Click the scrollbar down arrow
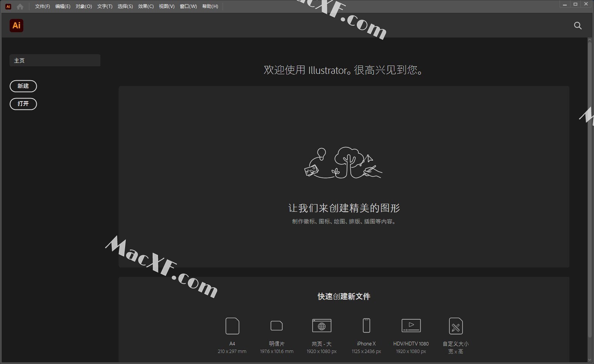The height and width of the screenshot is (364, 594). [590, 359]
